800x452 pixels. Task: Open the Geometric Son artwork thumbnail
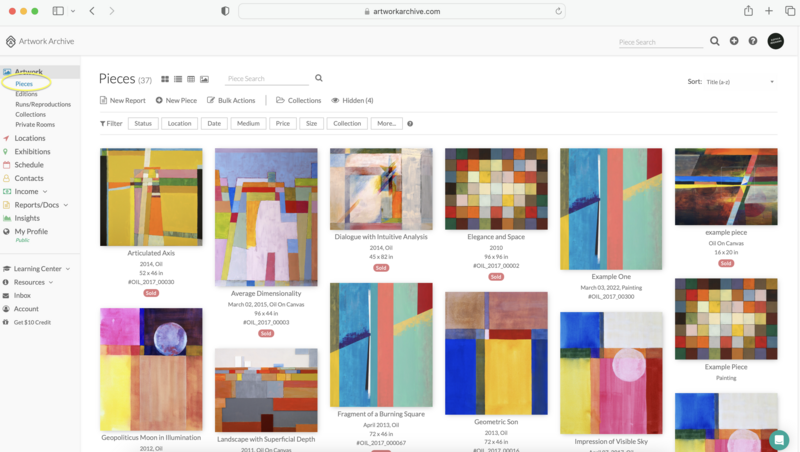point(496,353)
